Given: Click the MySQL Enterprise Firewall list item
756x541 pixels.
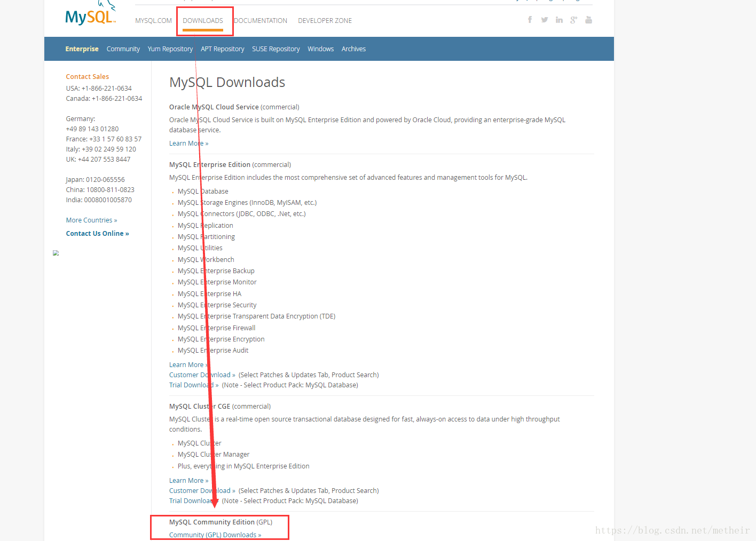Looking at the screenshot, I should tap(217, 328).
